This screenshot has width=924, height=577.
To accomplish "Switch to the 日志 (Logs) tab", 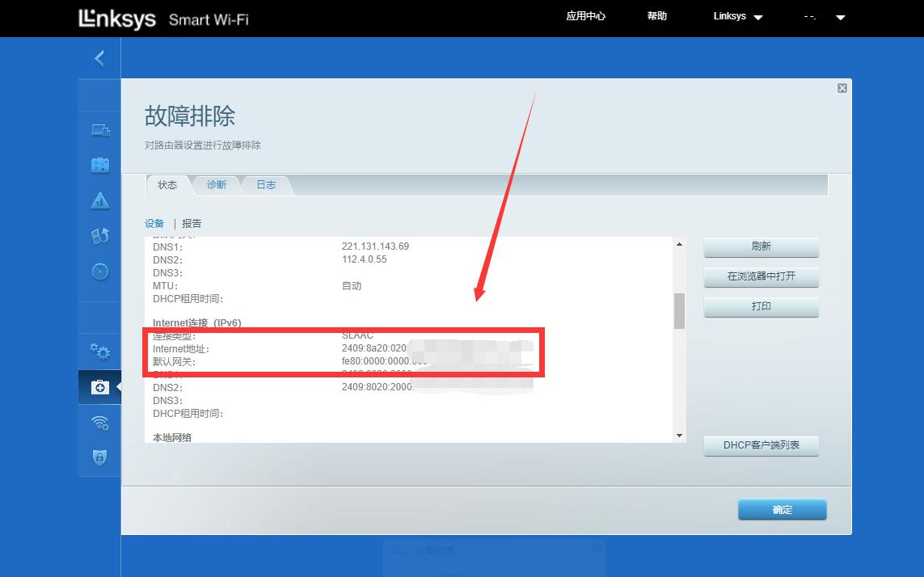I will tap(266, 184).
